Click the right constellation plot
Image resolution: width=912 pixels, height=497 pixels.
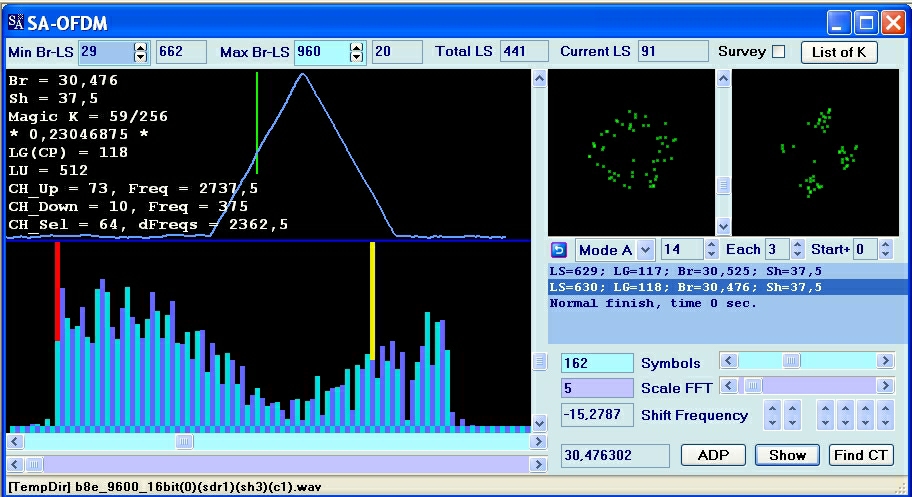coord(815,152)
